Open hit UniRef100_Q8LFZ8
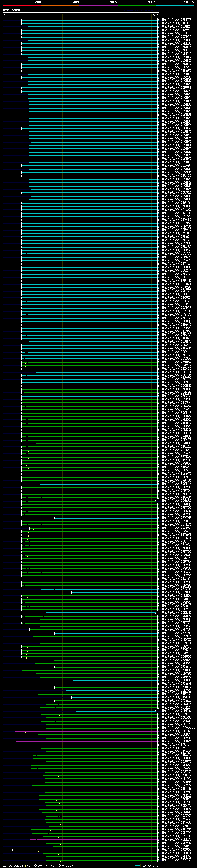Screen dimensions: 197x868 point(177,20)
